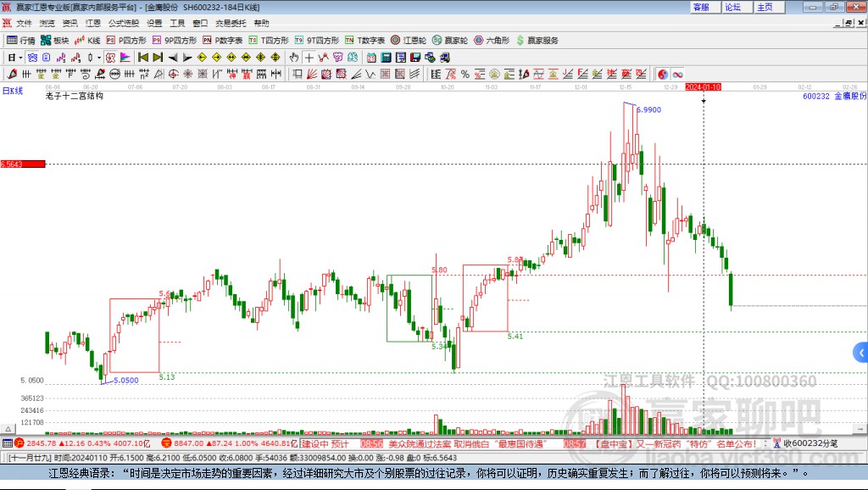Open the calendar icon in the toolbar
868x490 pixels.
[371, 58]
